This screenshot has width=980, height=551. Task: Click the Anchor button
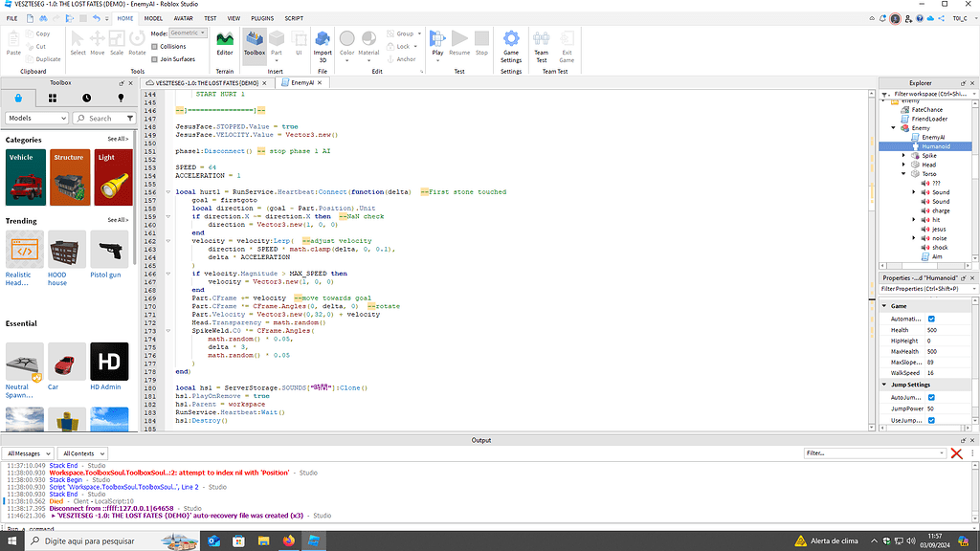[401, 59]
